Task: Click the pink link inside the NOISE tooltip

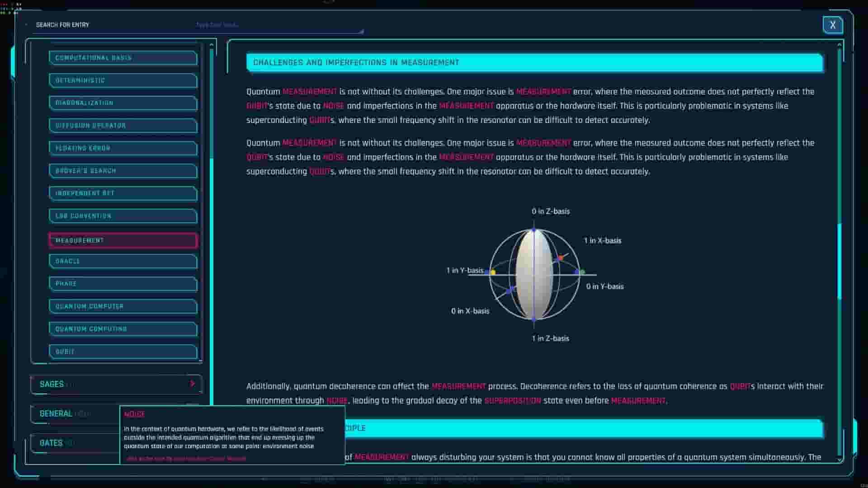Action: (184, 458)
